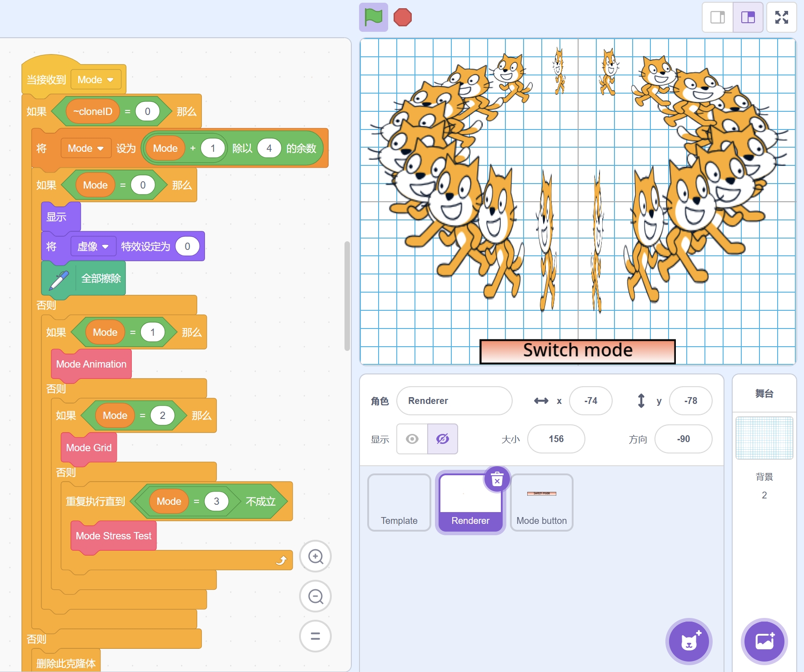This screenshot has width=804, height=672.
Task: Switch to large stage layout
Action: (748, 18)
